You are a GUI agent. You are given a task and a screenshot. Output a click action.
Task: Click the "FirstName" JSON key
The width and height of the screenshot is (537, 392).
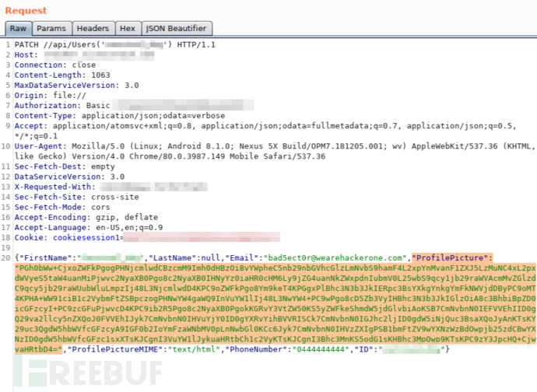[x=48, y=258]
